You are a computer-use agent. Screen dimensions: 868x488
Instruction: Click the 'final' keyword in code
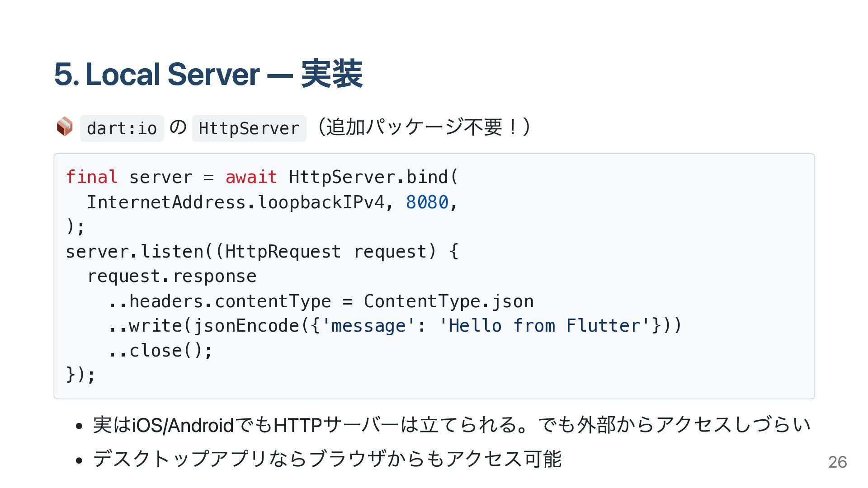point(92,177)
